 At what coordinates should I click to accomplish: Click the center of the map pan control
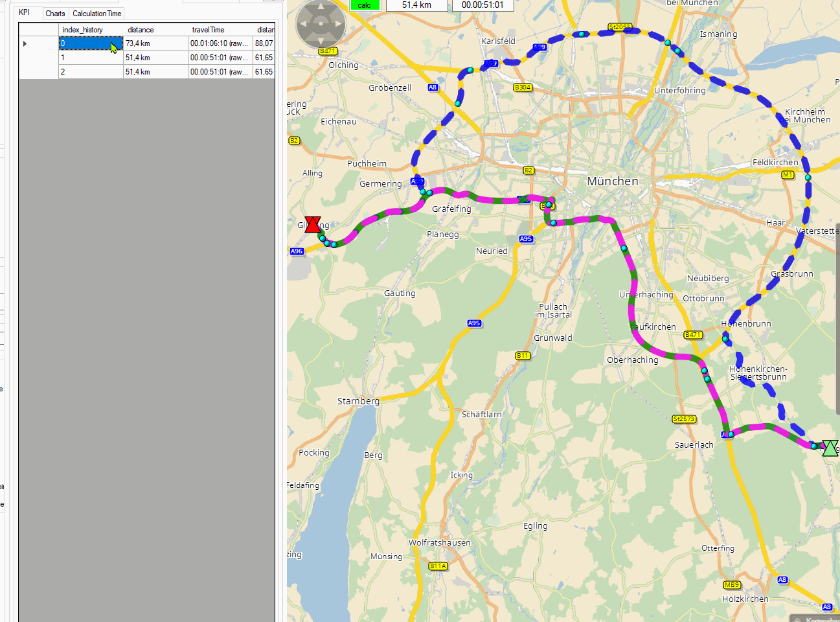[x=321, y=24]
